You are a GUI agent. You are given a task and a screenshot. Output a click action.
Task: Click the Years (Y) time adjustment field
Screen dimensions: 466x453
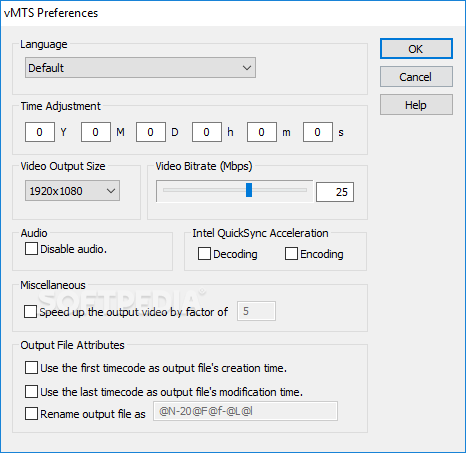(x=40, y=132)
